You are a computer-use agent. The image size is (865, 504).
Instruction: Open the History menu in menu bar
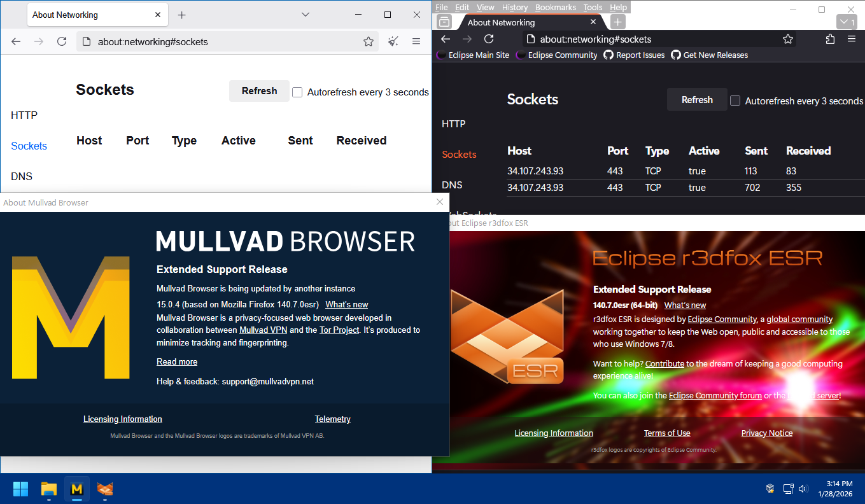click(x=514, y=7)
